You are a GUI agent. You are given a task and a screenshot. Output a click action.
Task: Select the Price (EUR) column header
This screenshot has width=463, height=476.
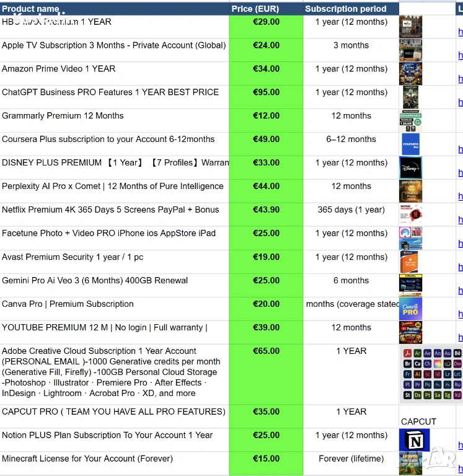[x=255, y=9]
